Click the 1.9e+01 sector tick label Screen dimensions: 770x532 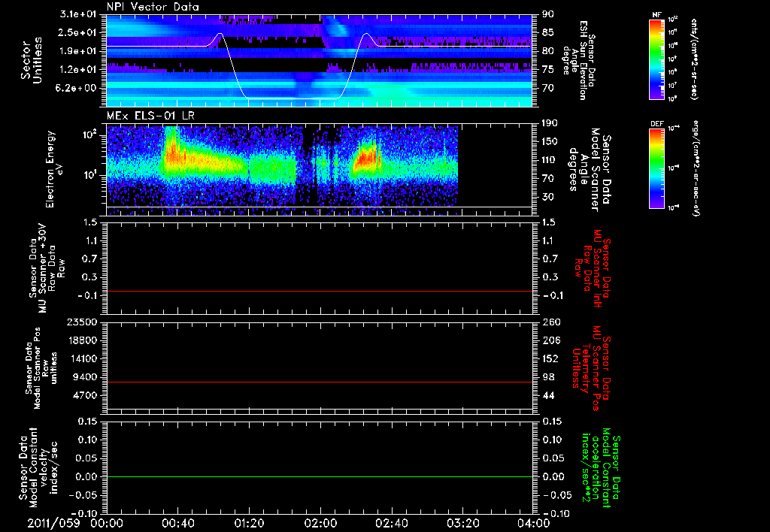point(79,51)
